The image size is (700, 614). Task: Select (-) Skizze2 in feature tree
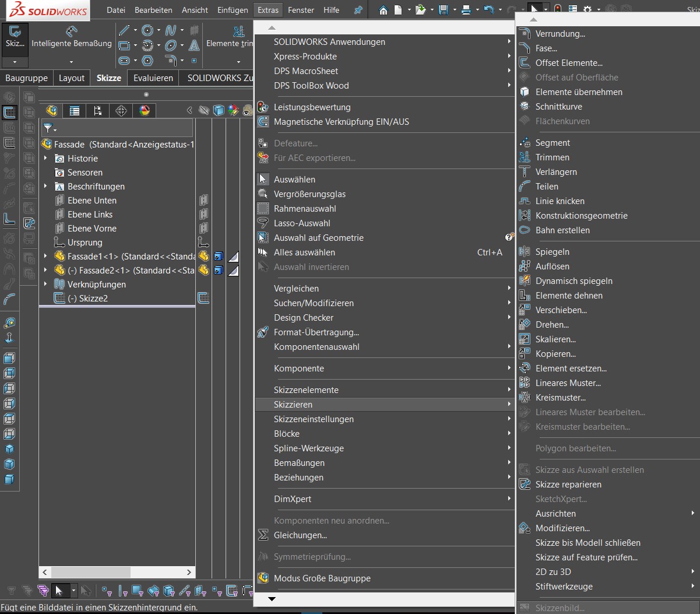click(x=87, y=298)
